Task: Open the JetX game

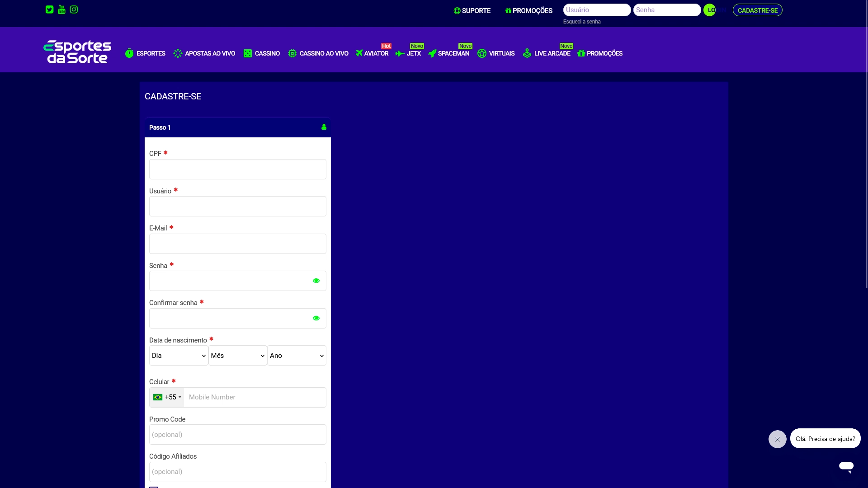Action: pyautogui.click(x=408, y=53)
